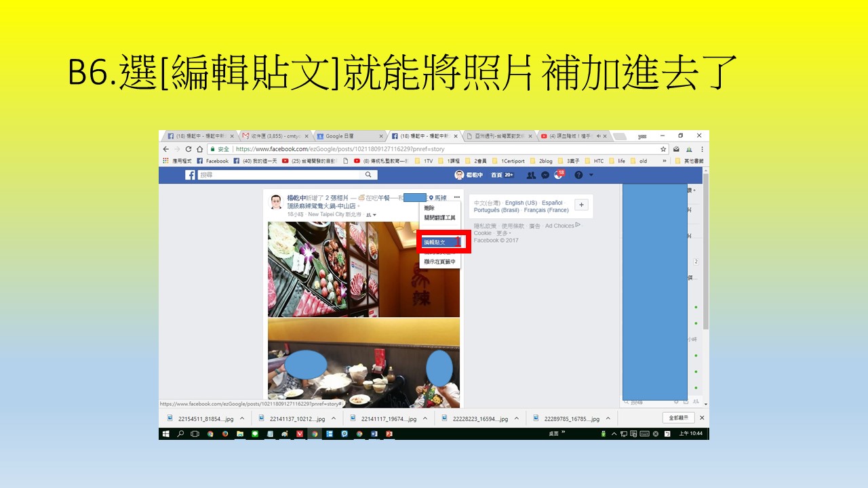This screenshot has height=488, width=868.
Task: Open the 隱私政策 privacy policy link
Action: [x=485, y=226]
